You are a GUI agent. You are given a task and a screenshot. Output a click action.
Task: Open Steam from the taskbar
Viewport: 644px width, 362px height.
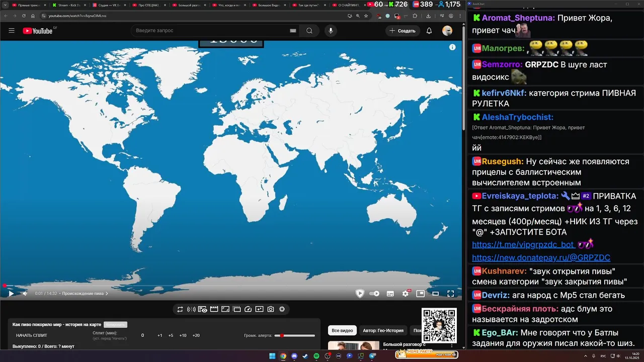(305, 356)
